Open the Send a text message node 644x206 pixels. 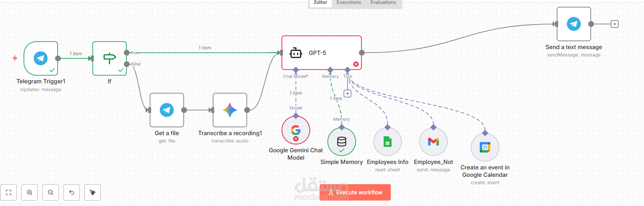(x=574, y=24)
